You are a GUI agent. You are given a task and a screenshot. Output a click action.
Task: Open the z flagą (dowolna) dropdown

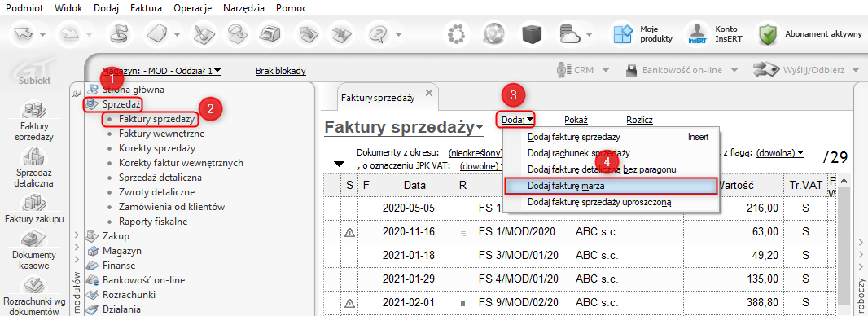(780, 152)
